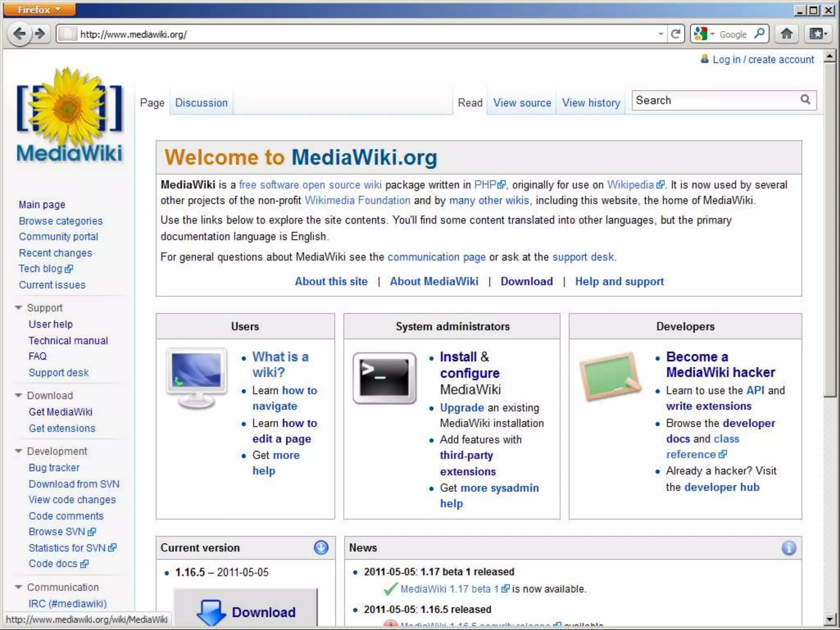Click the Home icon in Firefox toolbar
Image resolution: width=840 pixels, height=630 pixels.
coord(786,34)
